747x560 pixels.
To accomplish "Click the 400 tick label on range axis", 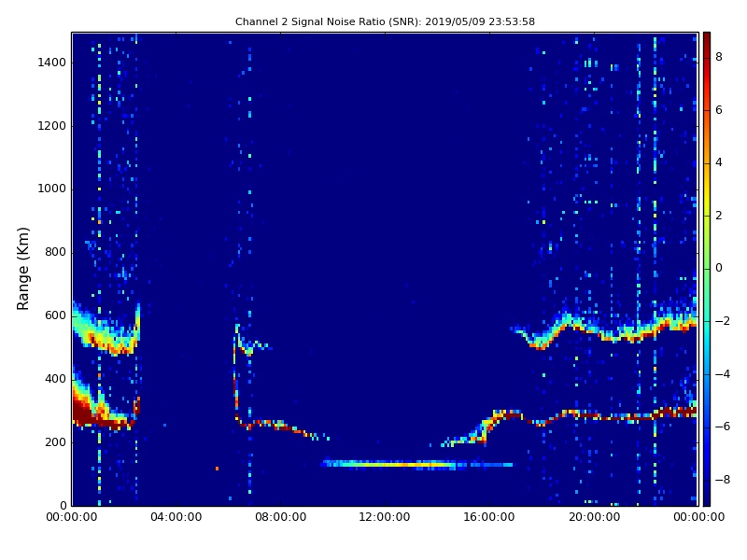I will tap(55, 379).
